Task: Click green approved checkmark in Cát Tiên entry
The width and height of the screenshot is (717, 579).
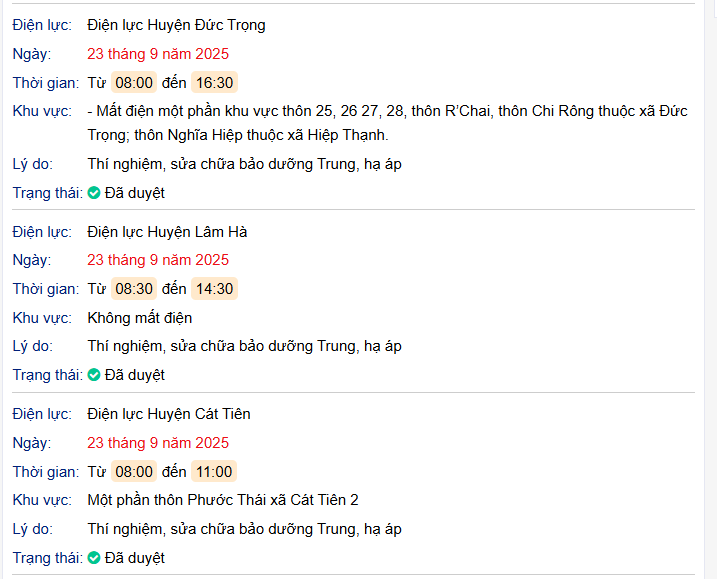Action: (94, 558)
